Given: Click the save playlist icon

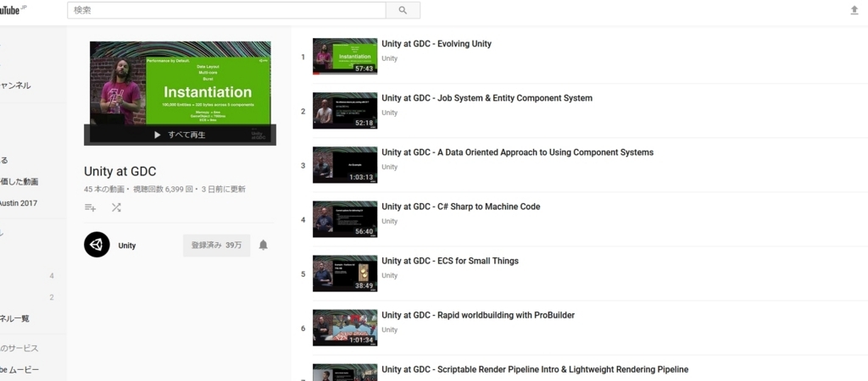Looking at the screenshot, I should [x=90, y=207].
